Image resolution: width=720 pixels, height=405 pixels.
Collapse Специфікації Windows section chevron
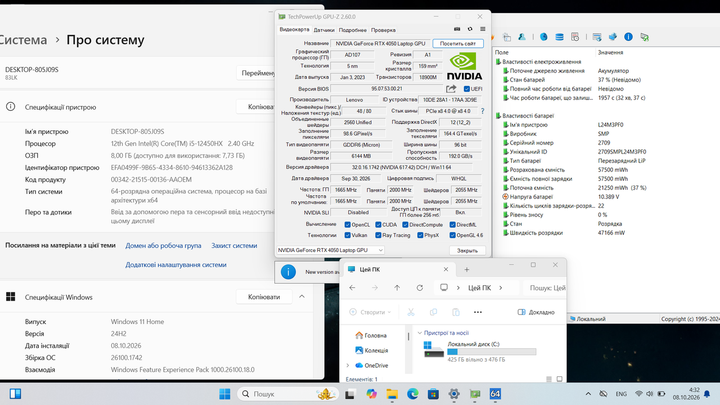pyautogui.click(x=302, y=297)
